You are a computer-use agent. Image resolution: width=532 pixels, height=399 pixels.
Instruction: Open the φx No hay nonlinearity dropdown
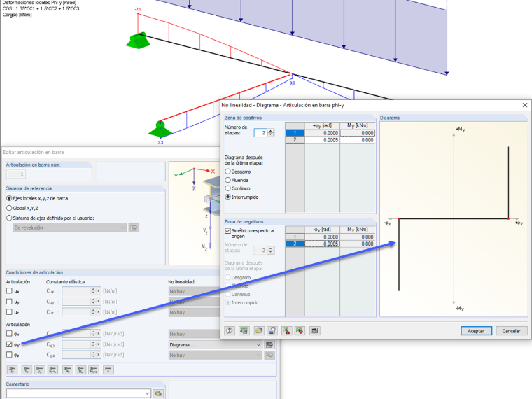[195, 334]
